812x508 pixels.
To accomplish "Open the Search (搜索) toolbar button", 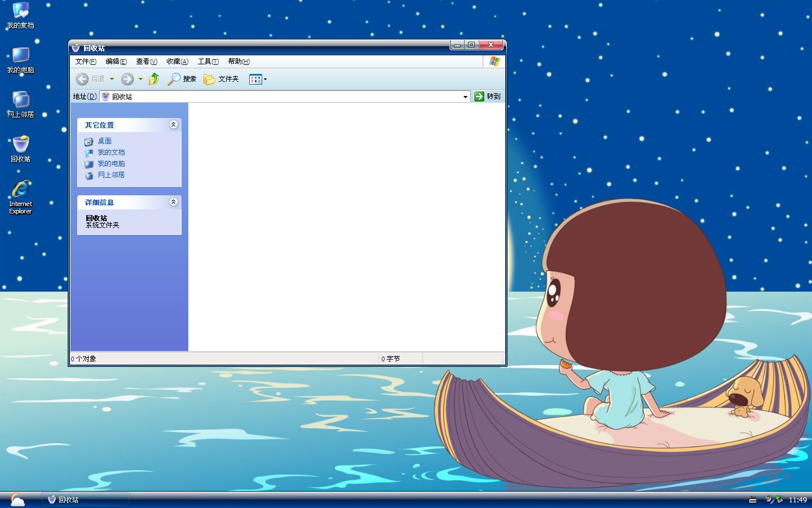I will point(182,79).
